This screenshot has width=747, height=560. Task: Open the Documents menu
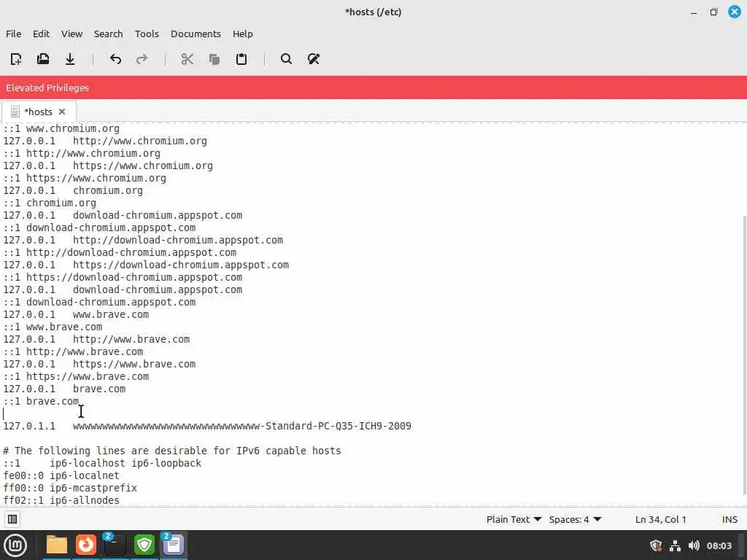(196, 34)
